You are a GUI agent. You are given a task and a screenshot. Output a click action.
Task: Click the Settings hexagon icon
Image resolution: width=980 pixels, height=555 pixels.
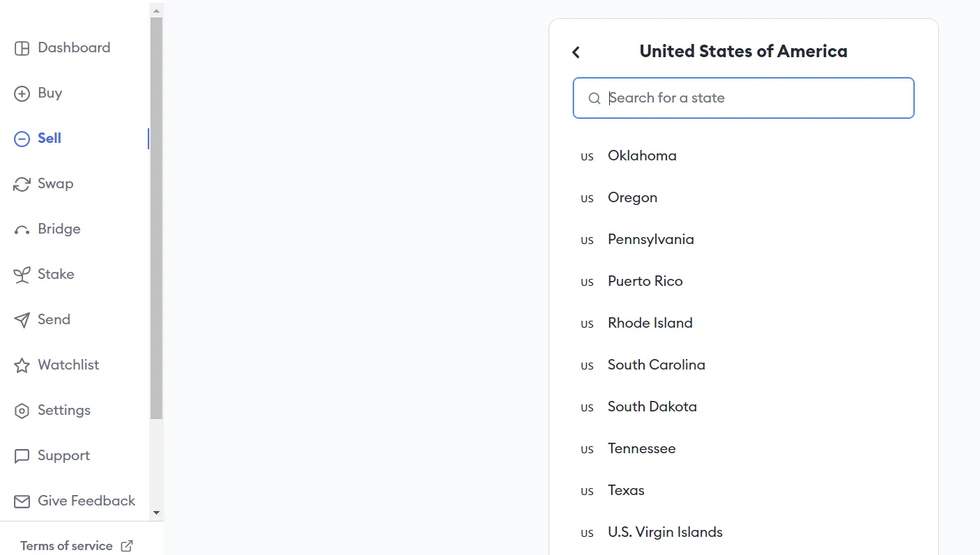coord(22,411)
